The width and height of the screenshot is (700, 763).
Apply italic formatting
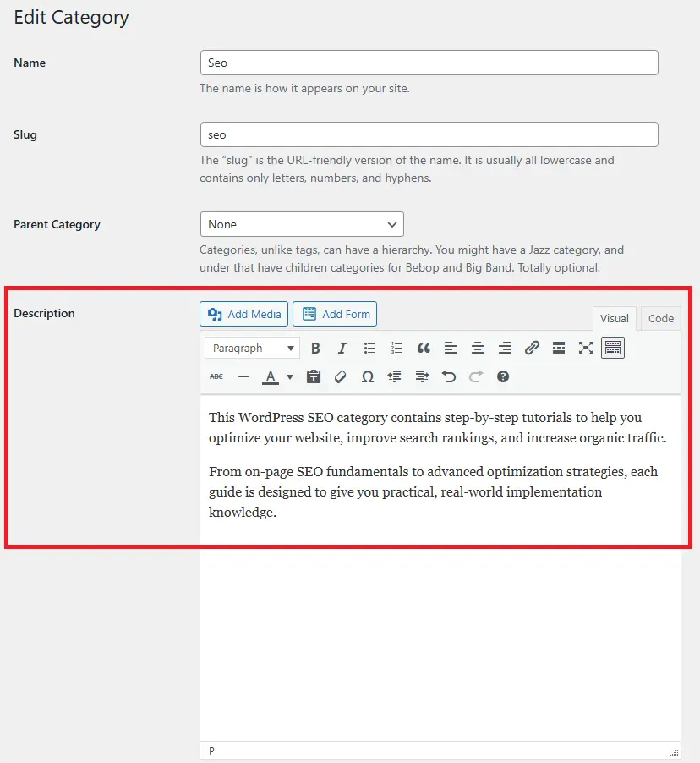tap(342, 347)
